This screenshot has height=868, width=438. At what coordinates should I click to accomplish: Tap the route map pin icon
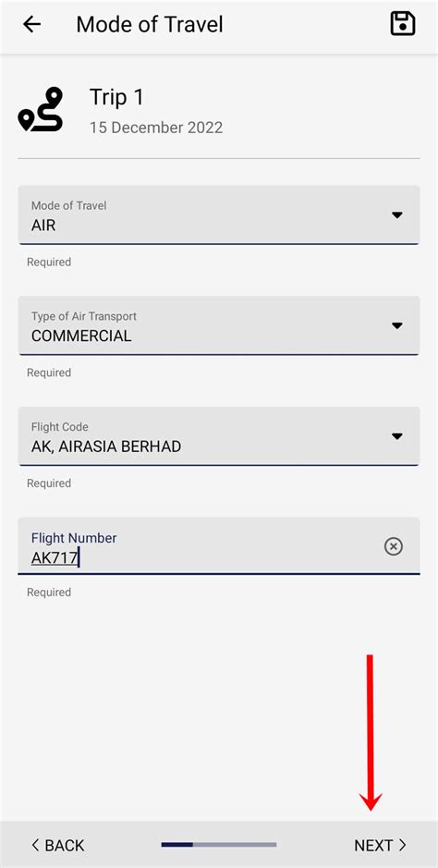[41, 109]
